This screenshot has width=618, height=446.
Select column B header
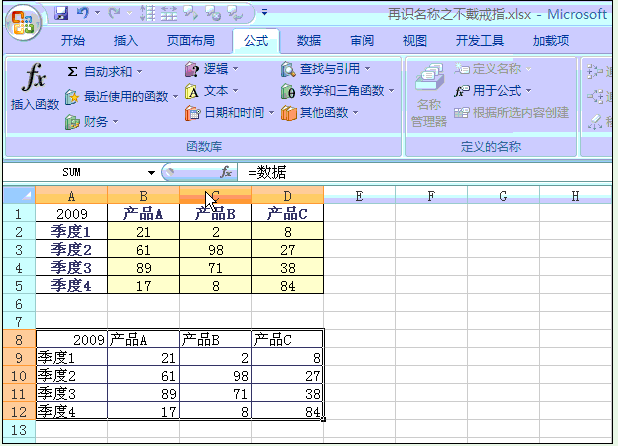(x=143, y=196)
